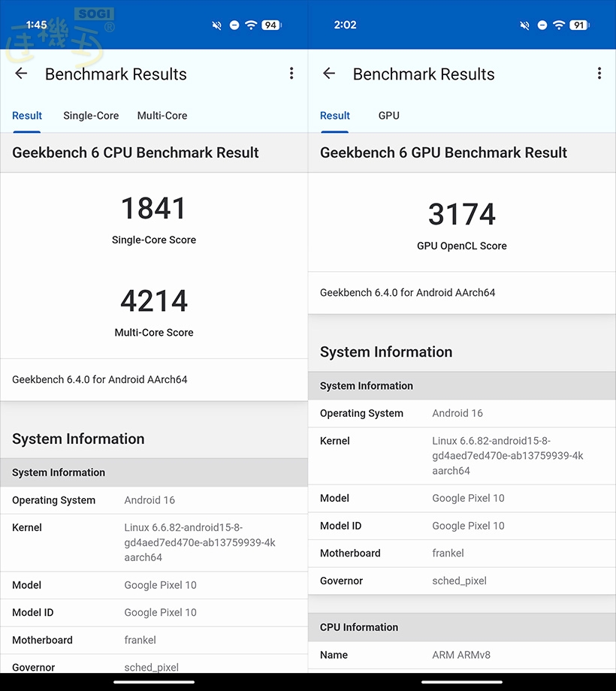This screenshot has width=616, height=691.
Task: Tap the 3174 GPU OpenCL Score
Action: [462, 215]
